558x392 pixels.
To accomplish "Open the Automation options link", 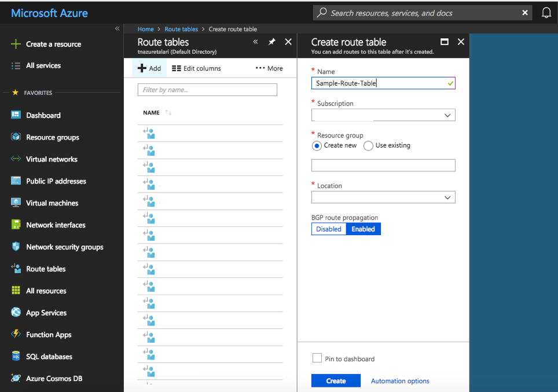I will 400,381.
